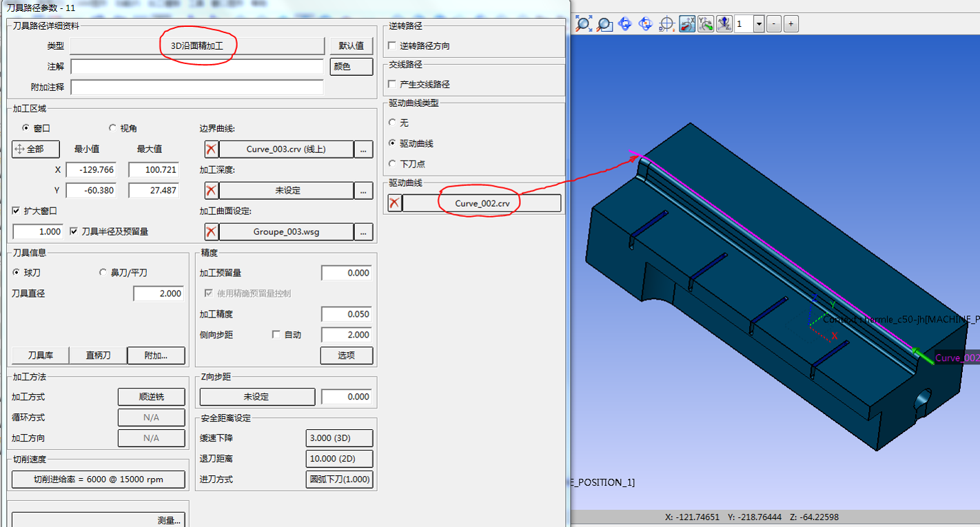Clear the Curve_003.crv boundary curve with red X

[x=212, y=149]
